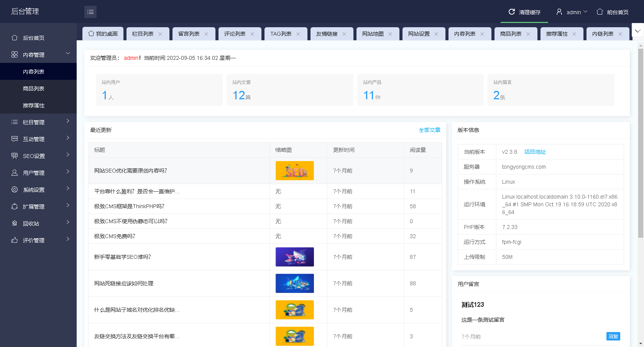Close the 评论列表 tab
Screen dimensions: 644x347
pyautogui.click(x=252, y=34)
